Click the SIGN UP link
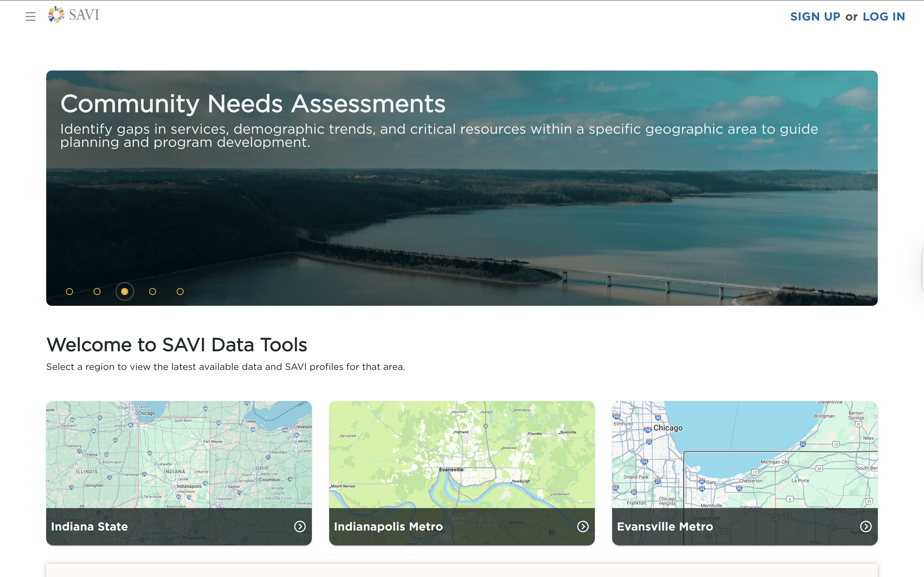The width and height of the screenshot is (924, 577). (815, 16)
